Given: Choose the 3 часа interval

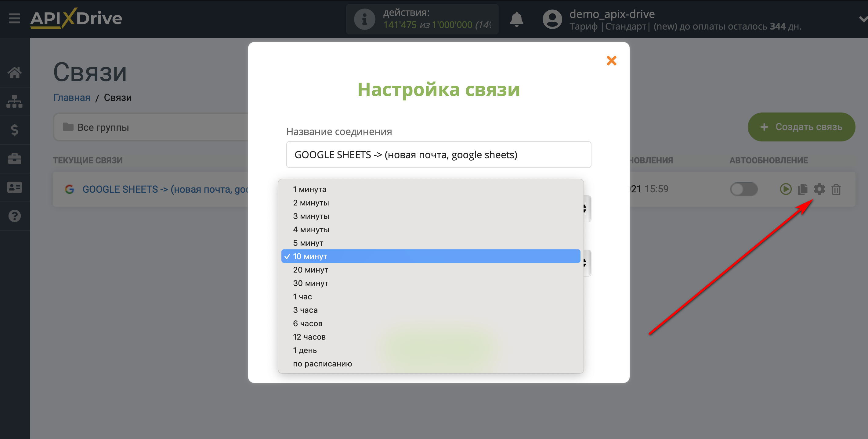Looking at the screenshot, I should point(431,310).
